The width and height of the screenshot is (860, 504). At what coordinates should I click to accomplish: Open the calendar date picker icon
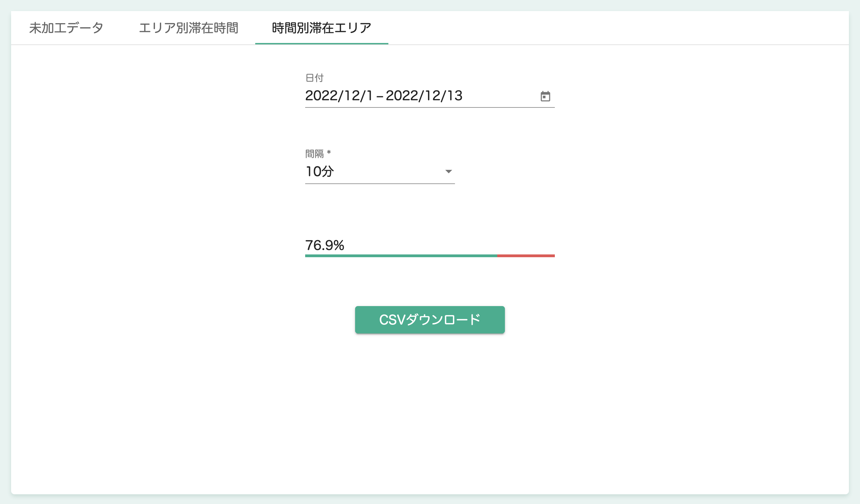545,96
